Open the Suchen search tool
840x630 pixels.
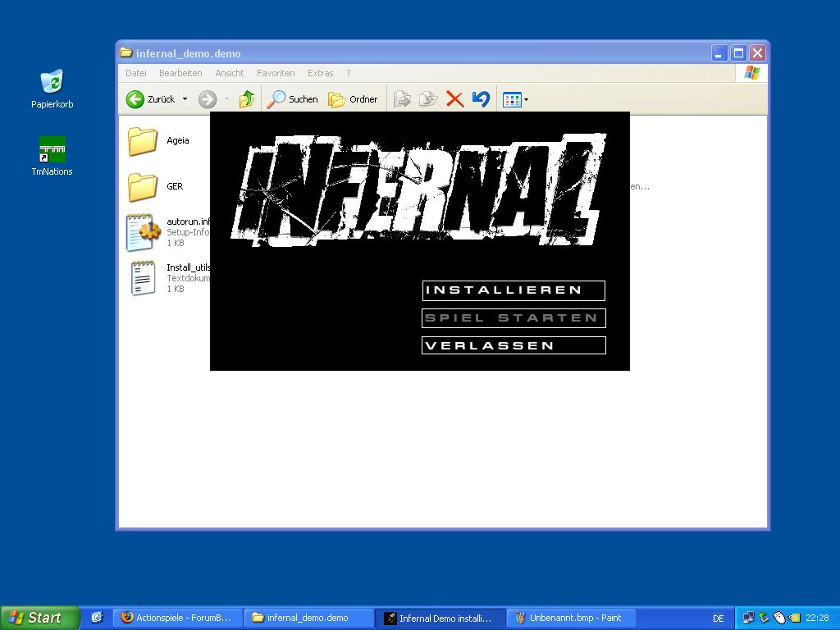(x=292, y=99)
